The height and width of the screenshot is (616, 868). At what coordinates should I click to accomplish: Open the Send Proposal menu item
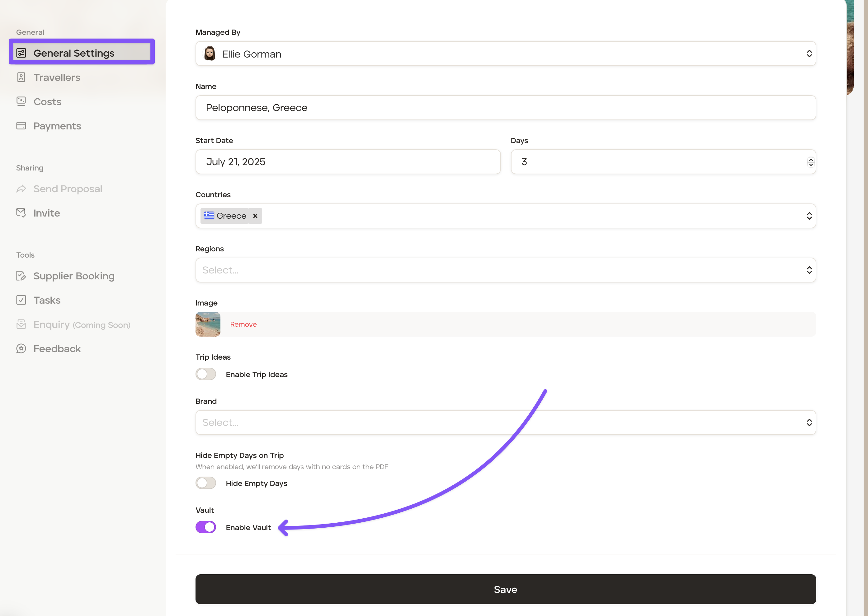tap(68, 189)
